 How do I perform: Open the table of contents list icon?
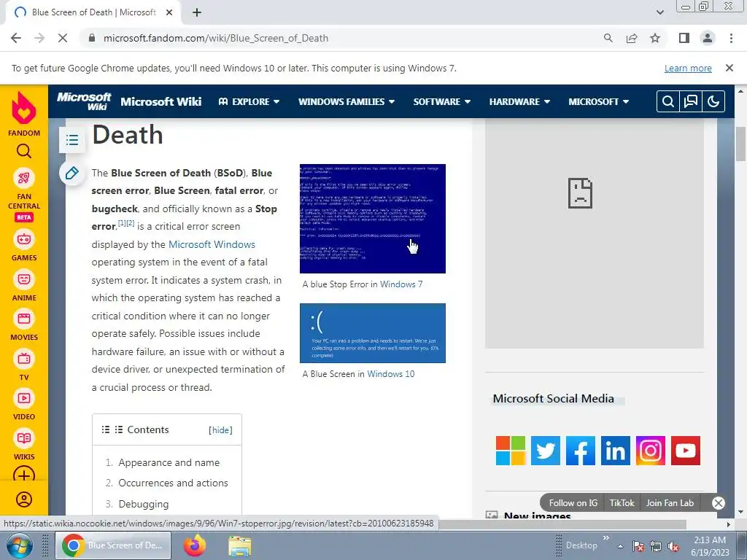point(72,140)
